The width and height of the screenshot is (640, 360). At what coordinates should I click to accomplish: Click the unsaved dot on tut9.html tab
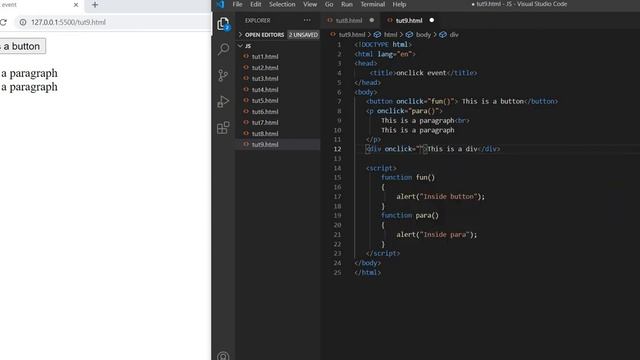click(x=431, y=20)
